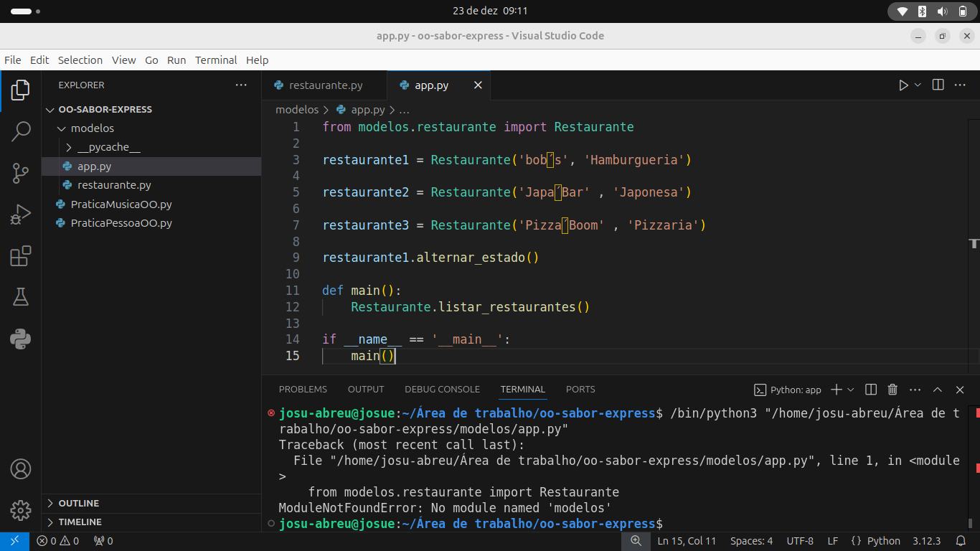The width and height of the screenshot is (980, 551).
Task: Expand the OUTLINE section
Action: click(x=151, y=504)
